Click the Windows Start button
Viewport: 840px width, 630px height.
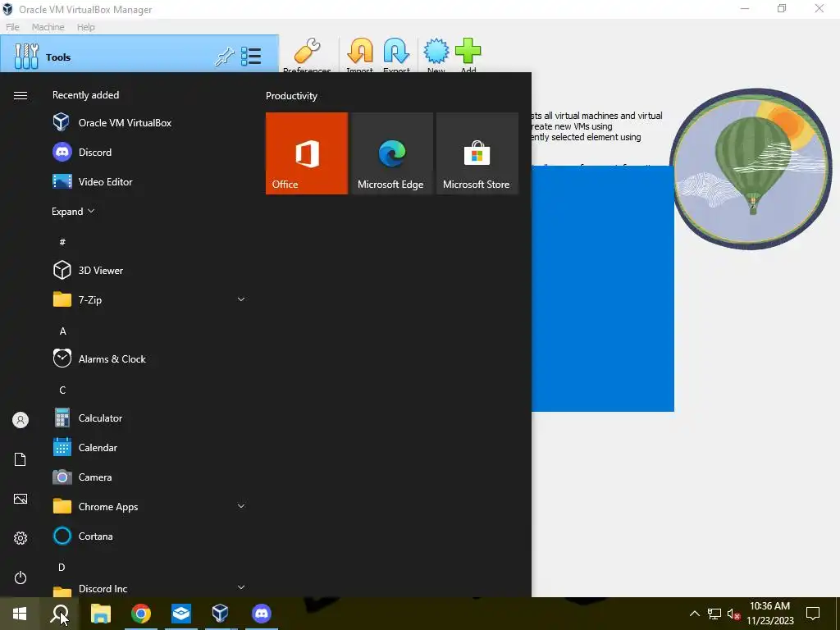(x=20, y=614)
